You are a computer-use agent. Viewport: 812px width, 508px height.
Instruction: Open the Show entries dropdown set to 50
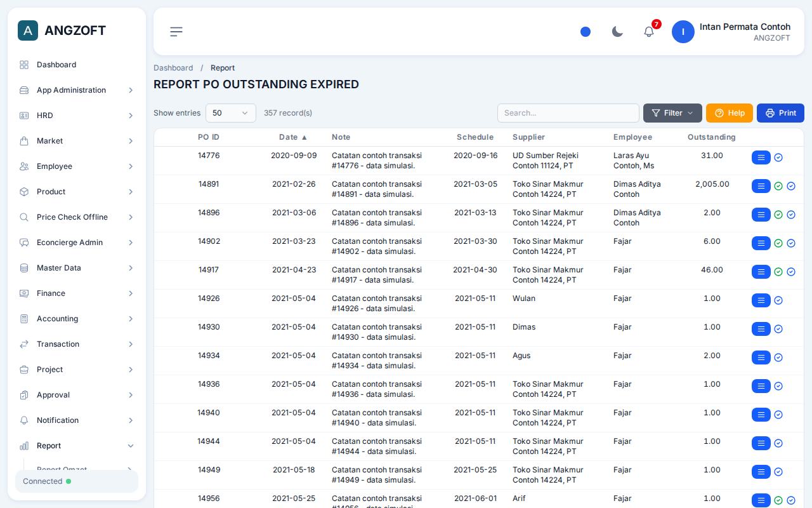[231, 113]
